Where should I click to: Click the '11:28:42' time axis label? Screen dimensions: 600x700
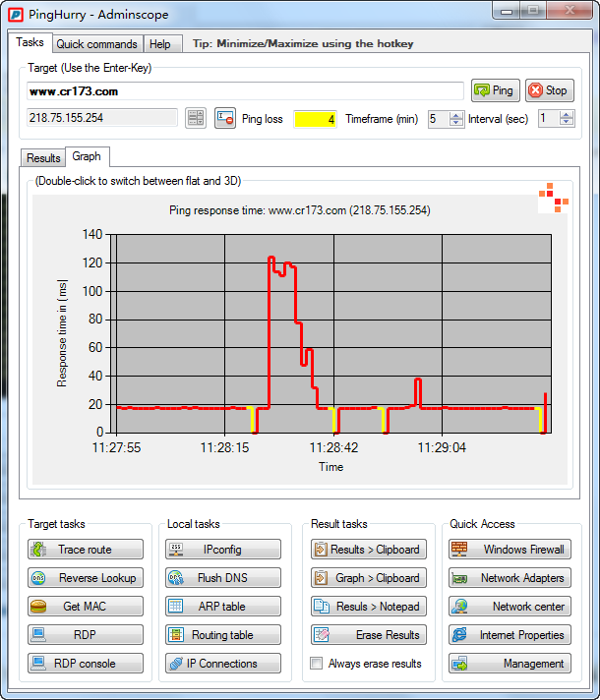tap(333, 447)
